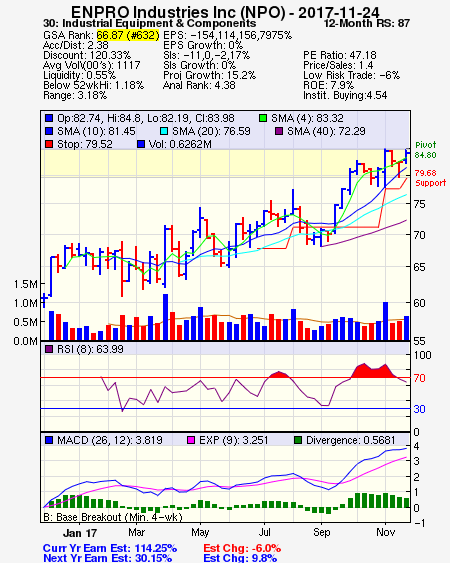Click the blue RSI 30 oversold level label

419,409
